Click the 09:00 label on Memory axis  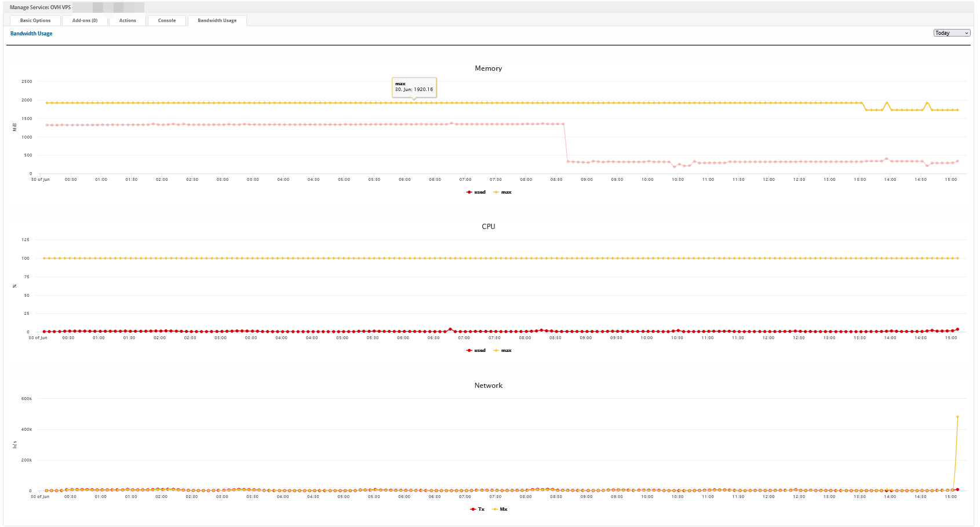587,180
